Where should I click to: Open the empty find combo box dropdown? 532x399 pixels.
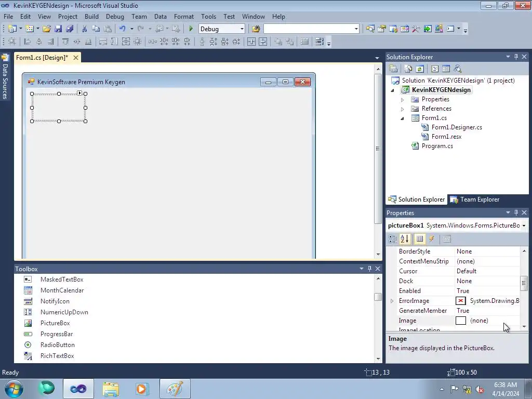pyautogui.click(x=356, y=29)
